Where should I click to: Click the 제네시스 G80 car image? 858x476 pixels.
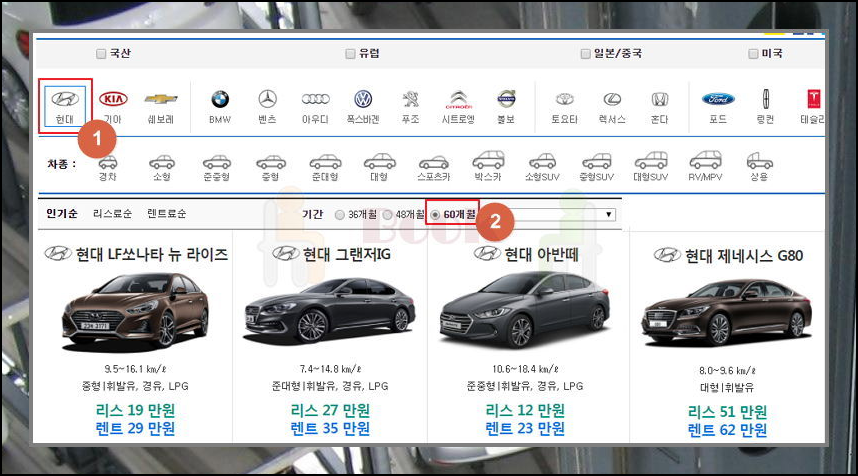(x=727, y=313)
